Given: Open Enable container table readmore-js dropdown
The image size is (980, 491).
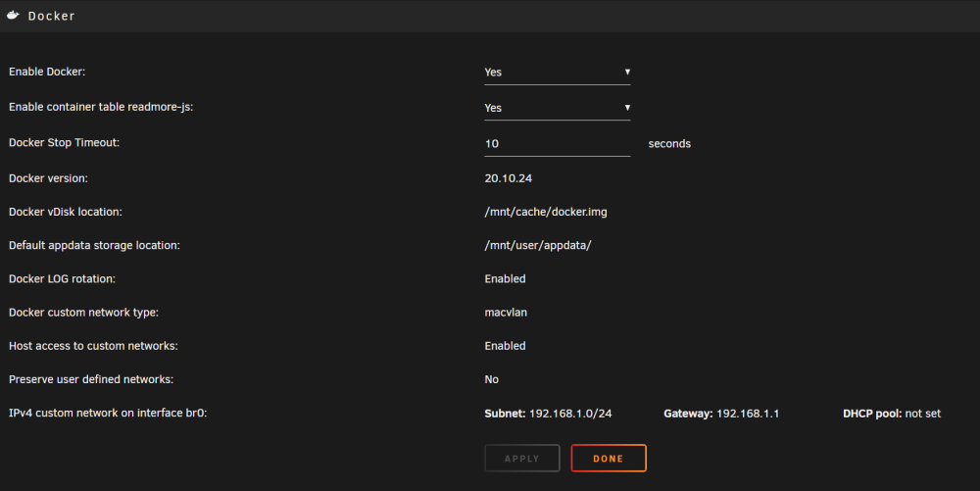Looking at the screenshot, I should [557, 108].
